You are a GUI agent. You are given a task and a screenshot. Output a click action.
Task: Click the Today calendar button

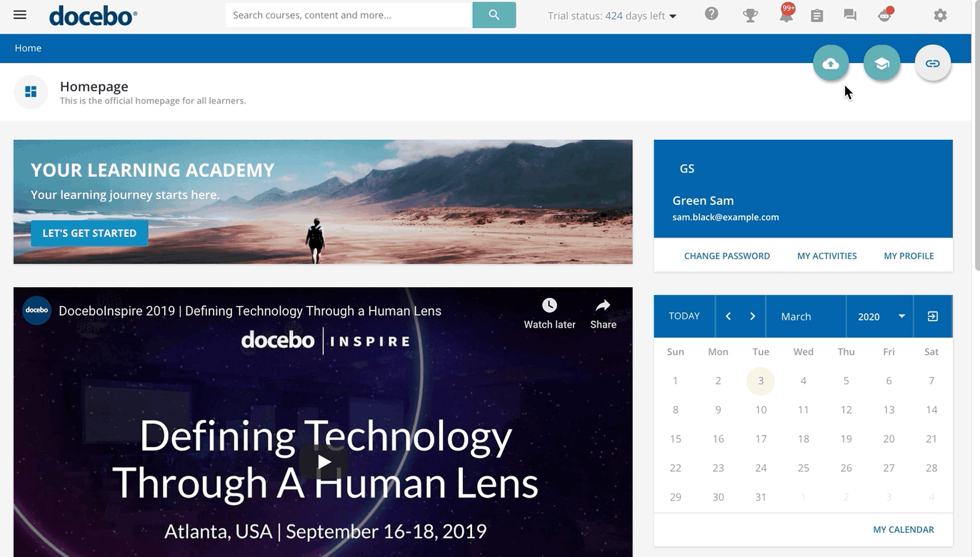click(684, 316)
